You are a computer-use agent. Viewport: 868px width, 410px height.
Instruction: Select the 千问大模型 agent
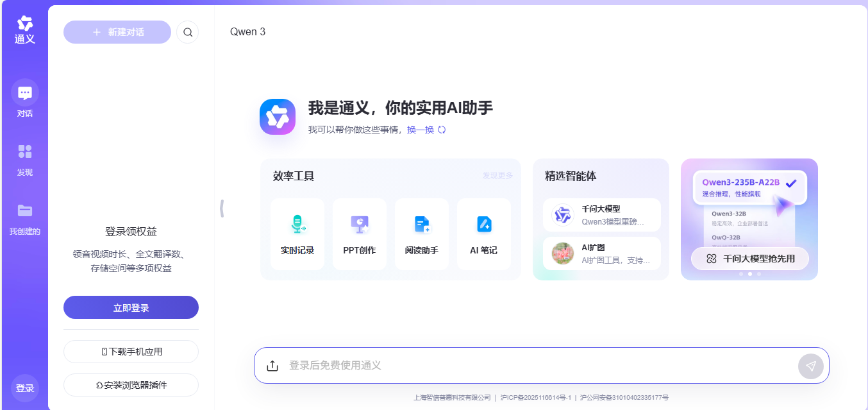(602, 215)
